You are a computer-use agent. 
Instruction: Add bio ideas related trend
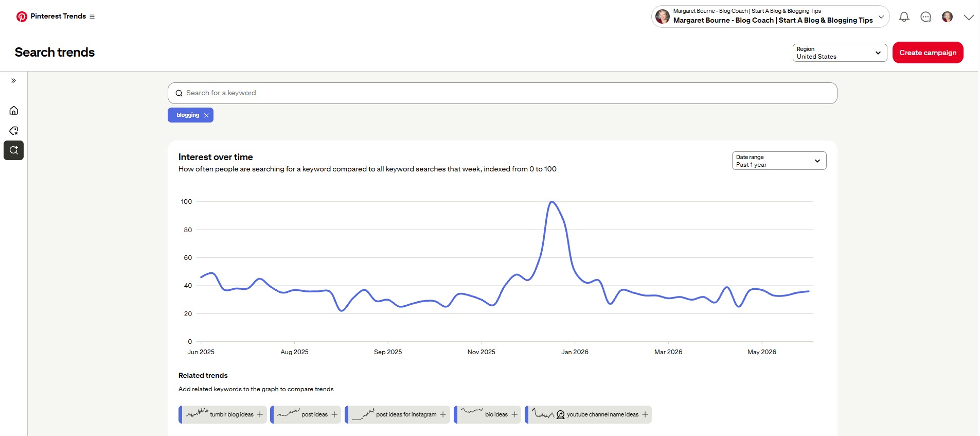(x=487, y=414)
